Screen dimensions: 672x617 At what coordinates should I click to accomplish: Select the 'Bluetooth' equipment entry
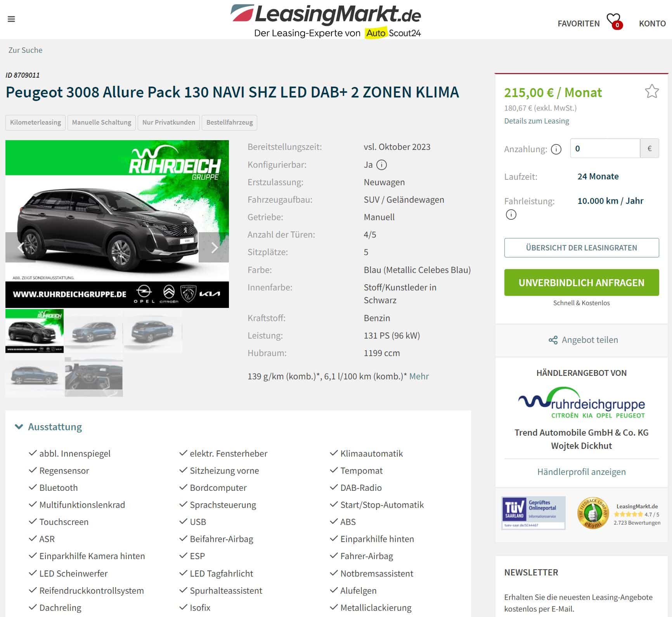58,488
